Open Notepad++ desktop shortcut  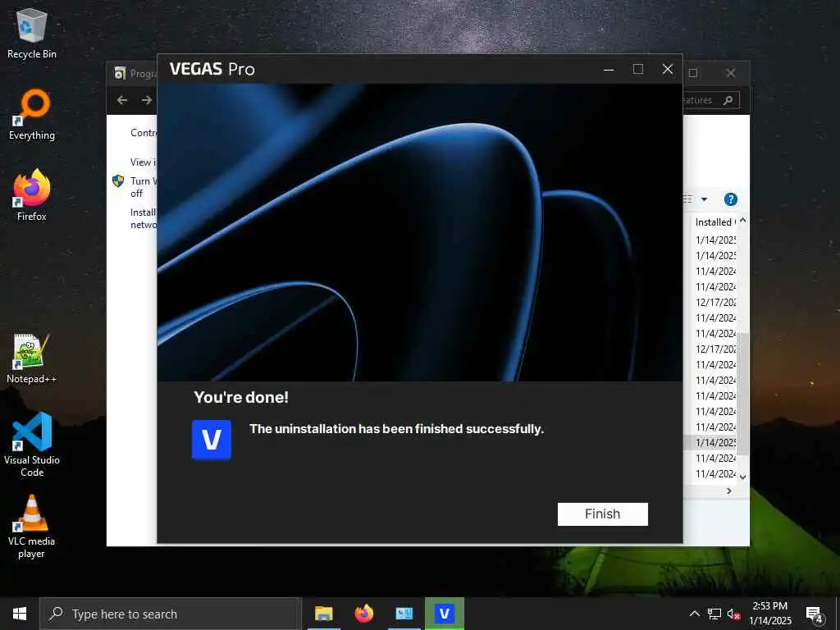pos(32,358)
